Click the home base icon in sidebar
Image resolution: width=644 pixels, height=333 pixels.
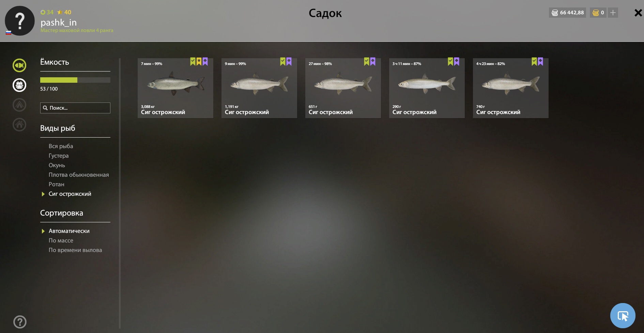(x=19, y=125)
